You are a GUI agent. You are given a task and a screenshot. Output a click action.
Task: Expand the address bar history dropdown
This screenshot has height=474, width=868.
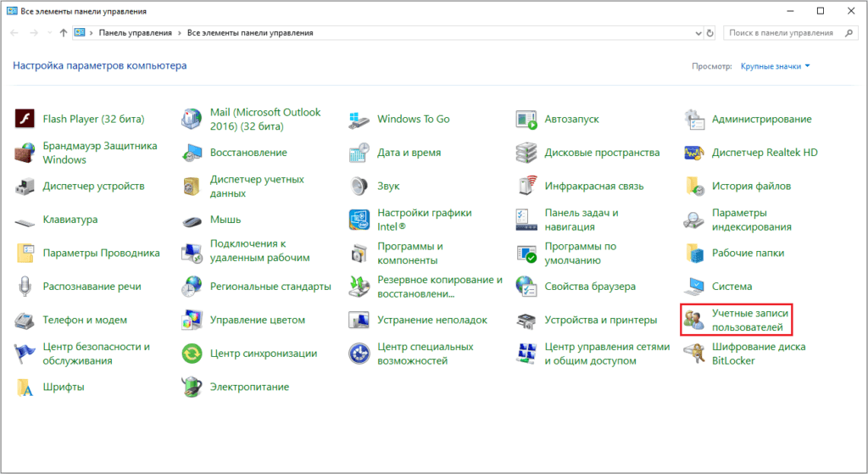[698, 33]
